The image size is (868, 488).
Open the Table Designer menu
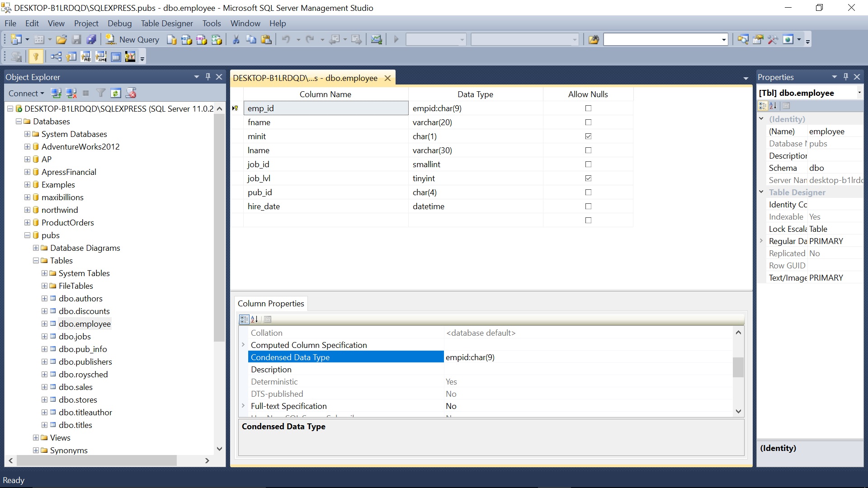coord(166,23)
